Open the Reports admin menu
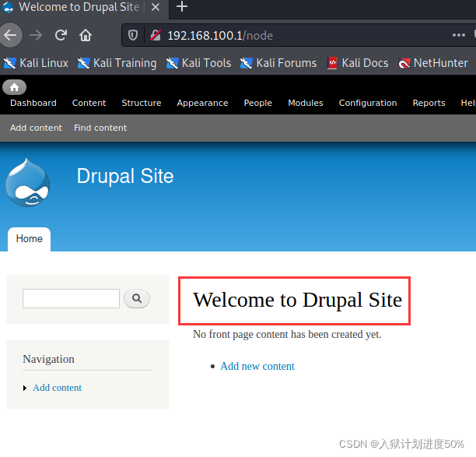The image size is (476, 457). [429, 103]
